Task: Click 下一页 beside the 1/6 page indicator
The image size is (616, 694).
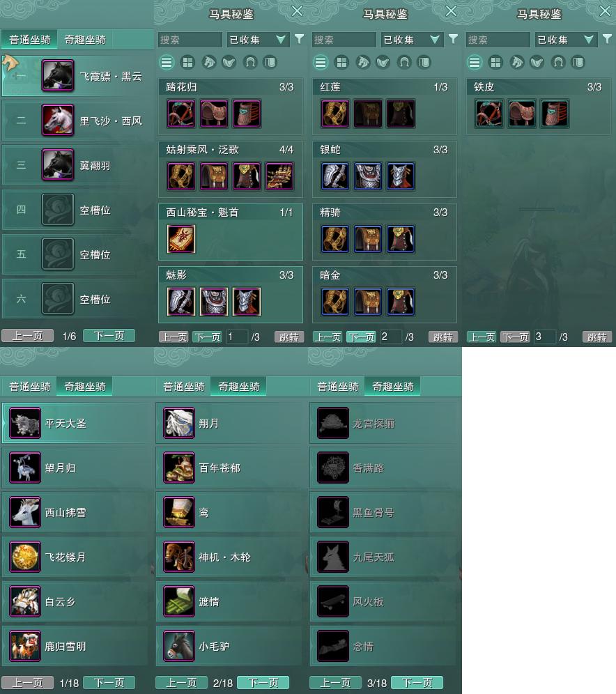Action: coord(109,335)
